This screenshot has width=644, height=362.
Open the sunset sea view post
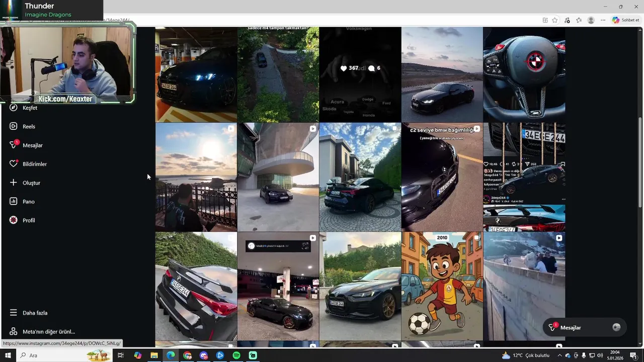pyautogui.click(x=196, y=177)
